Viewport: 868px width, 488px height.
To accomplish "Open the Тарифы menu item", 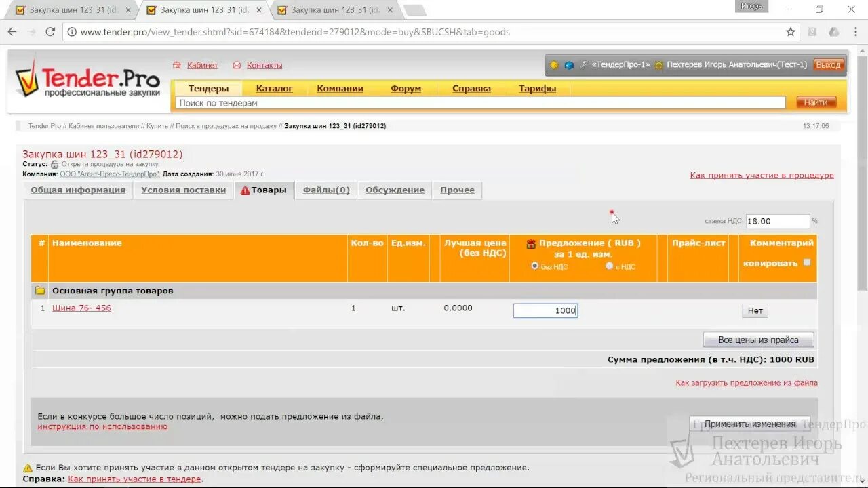I will 538,89.
